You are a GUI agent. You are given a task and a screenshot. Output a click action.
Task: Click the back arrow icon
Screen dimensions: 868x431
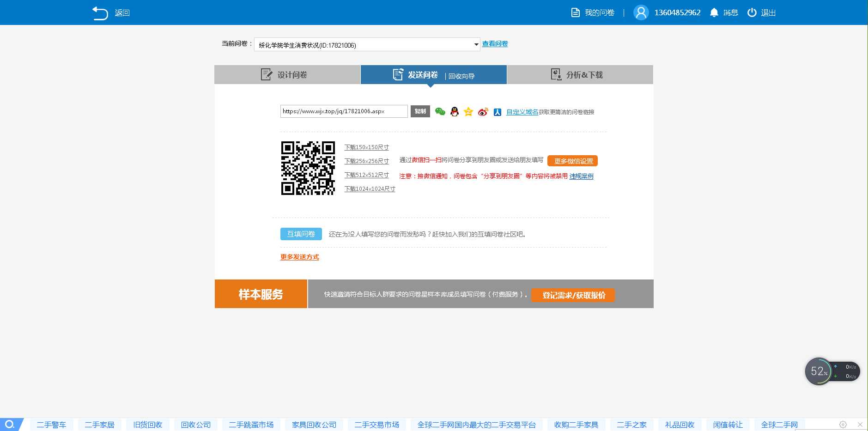[100, 13]
